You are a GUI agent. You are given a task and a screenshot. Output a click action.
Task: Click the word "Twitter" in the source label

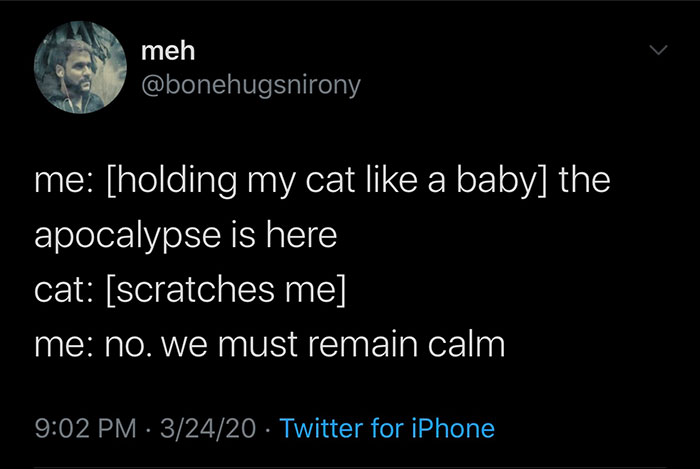click(x=321, y=428)
